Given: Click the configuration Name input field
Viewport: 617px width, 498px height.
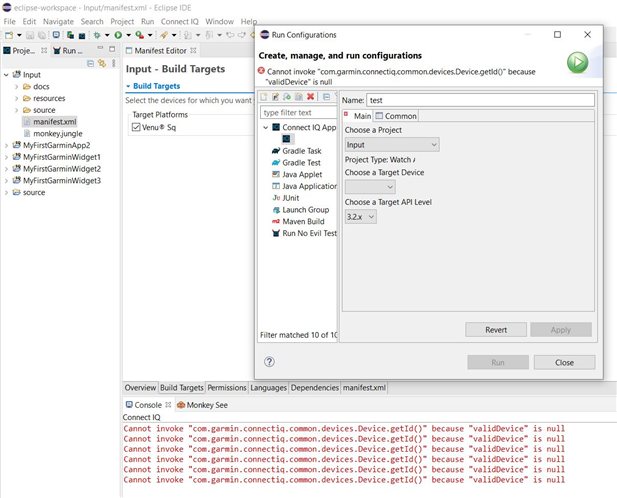Looking at the screenshot, I should point(480,100).
